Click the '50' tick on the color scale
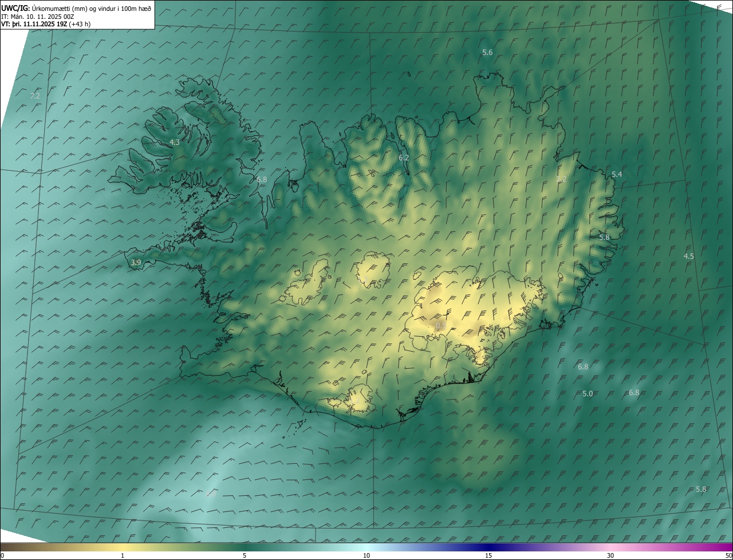Viewport: 733px width, 560px height. (x=728, y=555)
